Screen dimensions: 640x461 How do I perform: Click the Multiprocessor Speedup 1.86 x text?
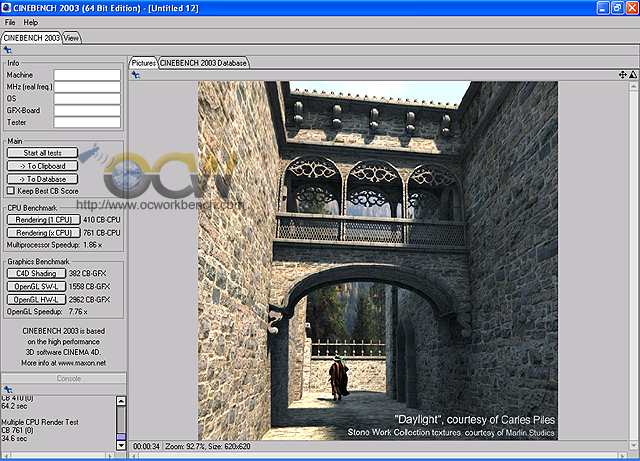point(54,245)
